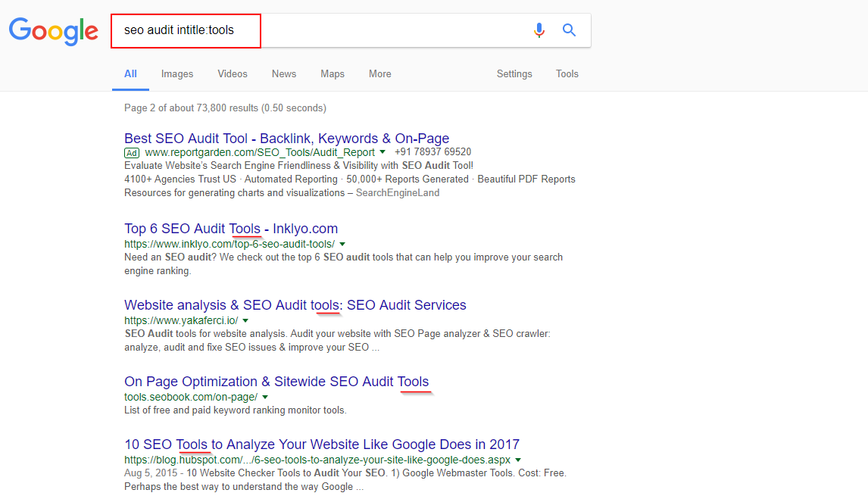Open 10 SEO Tools to Analyze link
Image resolution: width=868 pixels, height=496 pixels.
(x=322, y=445)
